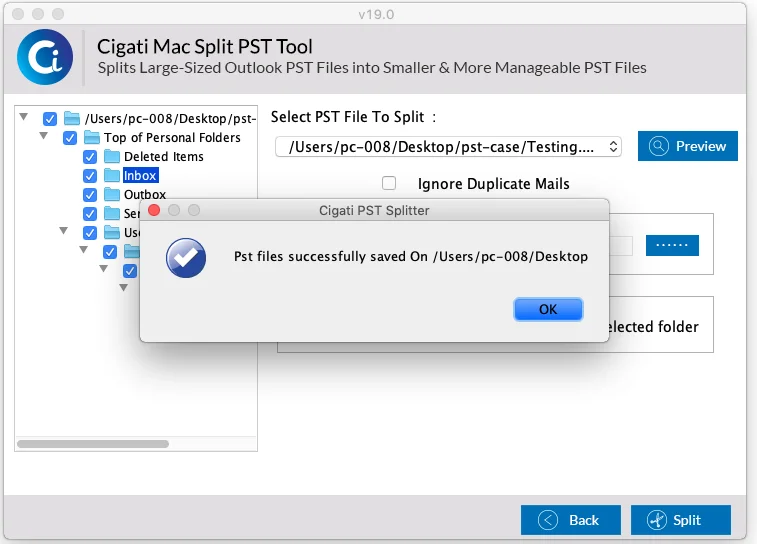Uncheck the Top of Personal Folders checkbox
The height and width of the screenshot is (544, 757).
click(70, 138)
